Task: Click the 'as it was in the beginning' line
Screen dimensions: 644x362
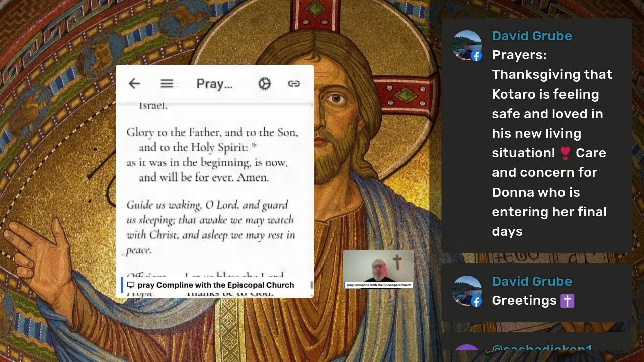Action: point(207,163)
